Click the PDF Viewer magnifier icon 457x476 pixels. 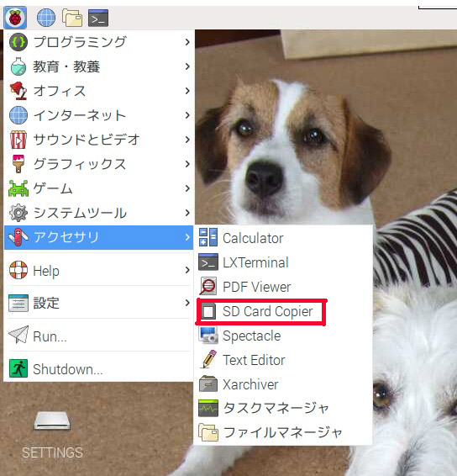(207, 286)
